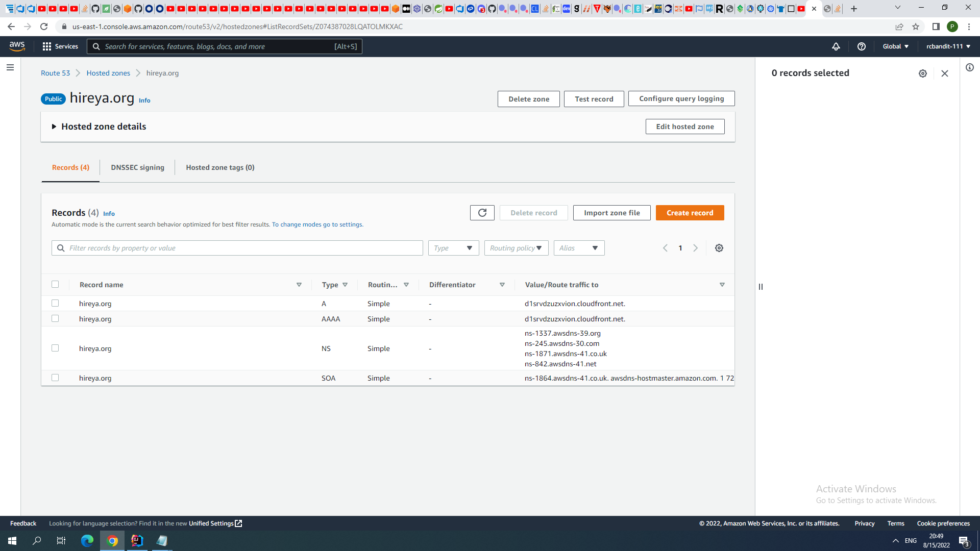Open a new browser tab
This screenshot has width=980, height=551.
point(854,9)
